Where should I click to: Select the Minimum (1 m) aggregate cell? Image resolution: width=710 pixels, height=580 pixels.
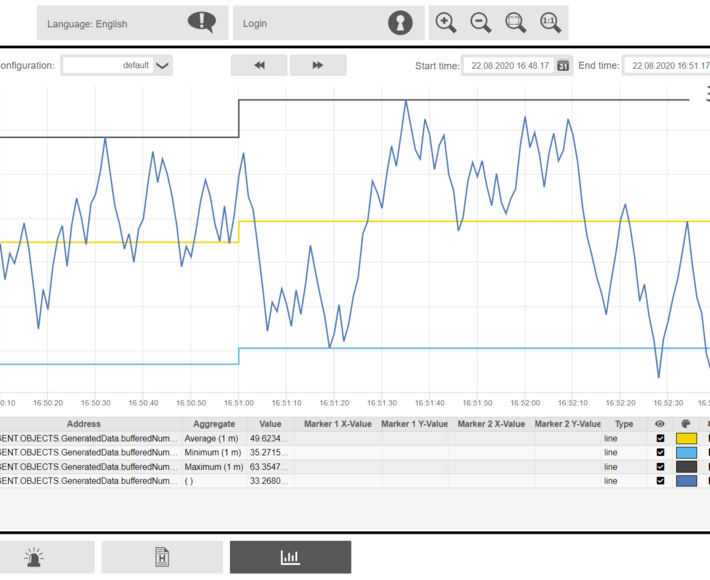[x=214, y=452]
